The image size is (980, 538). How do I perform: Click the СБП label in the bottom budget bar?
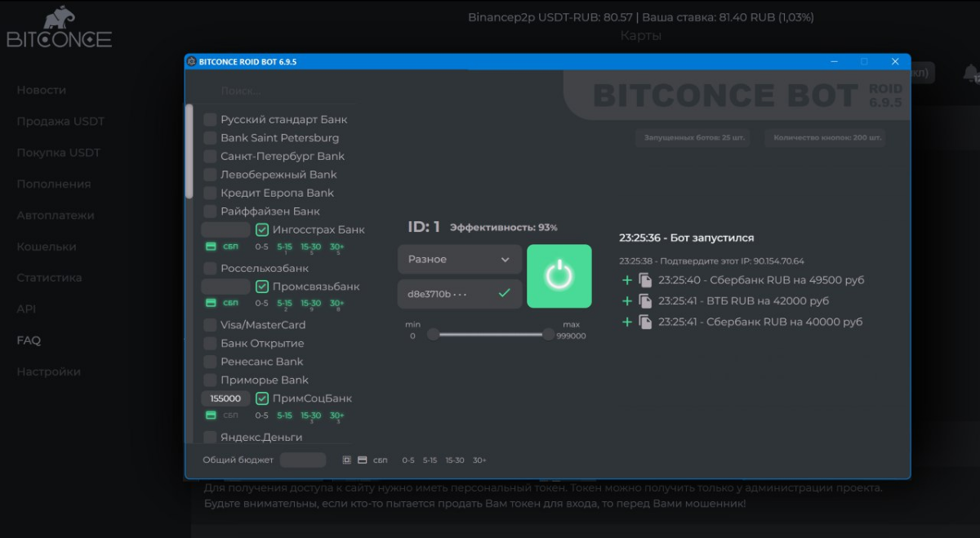click(x=381, y=460)
